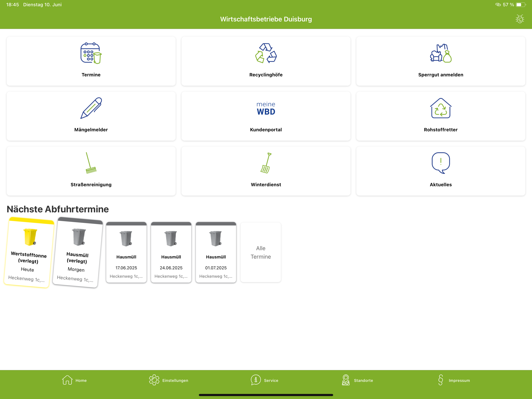Tap the Rohstoffretter house icon
Image resolution: width=532 pixels, height=399 pixels.
pos(441,108)
